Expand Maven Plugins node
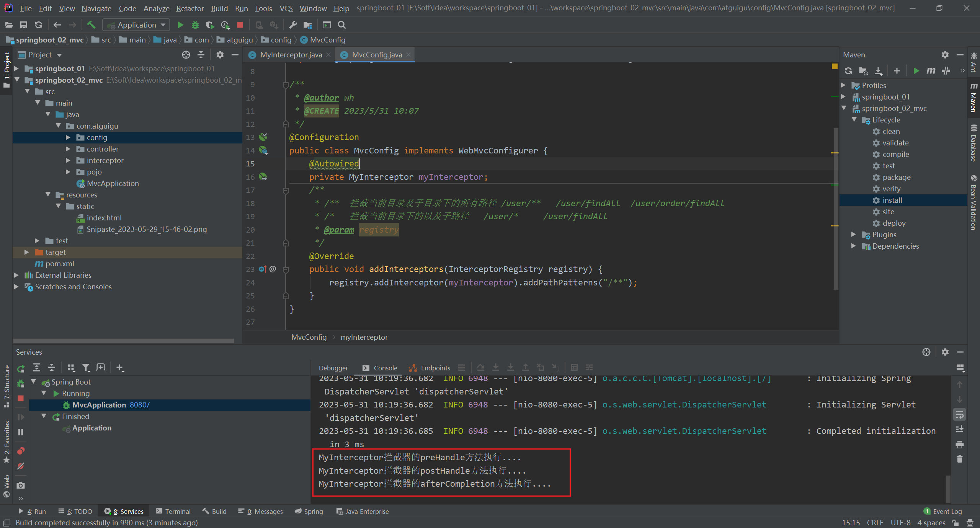Screen dimensions: 980x528 pyautogui.click(x=854, y=235)
